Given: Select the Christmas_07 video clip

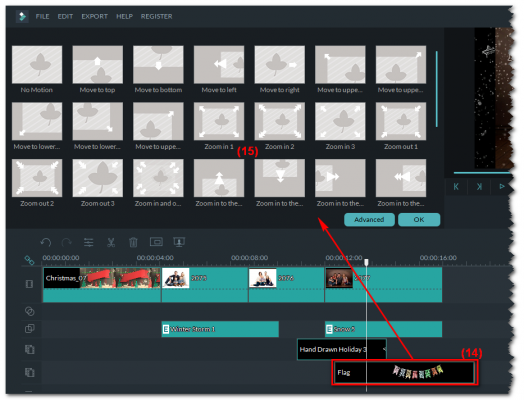Looking at the screenshot, I should (102, 285).
